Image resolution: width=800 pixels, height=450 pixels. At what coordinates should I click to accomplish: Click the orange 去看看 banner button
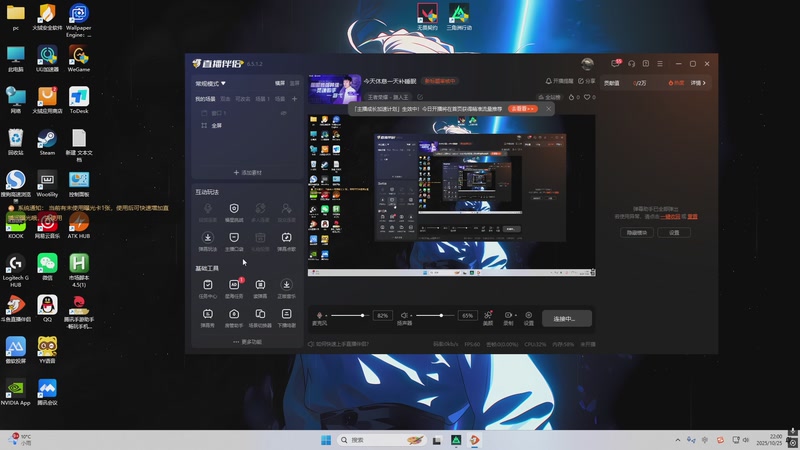click(x=522, y=109)
